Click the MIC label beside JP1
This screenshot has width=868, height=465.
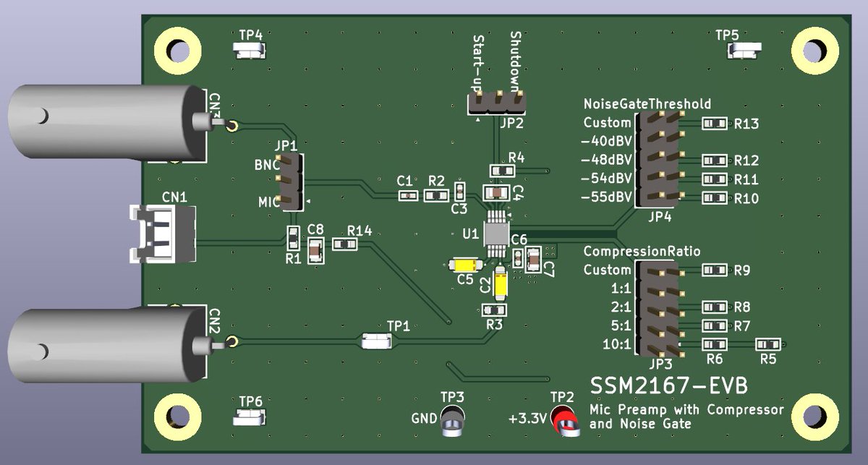268,202
